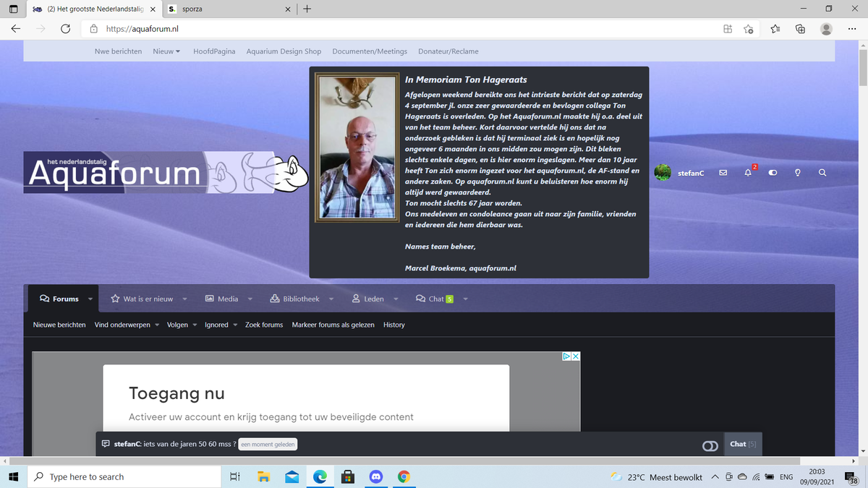The width and height of the screenshot is (868, 488).
Task: Close the ad using X icon
Action: 576,356
